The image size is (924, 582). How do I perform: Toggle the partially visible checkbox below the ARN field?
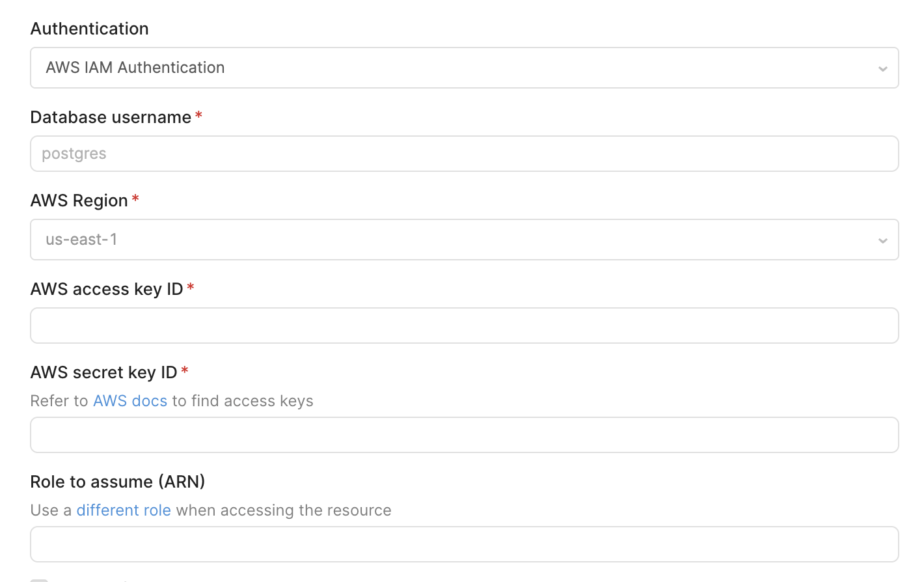[x=39, y=580]
